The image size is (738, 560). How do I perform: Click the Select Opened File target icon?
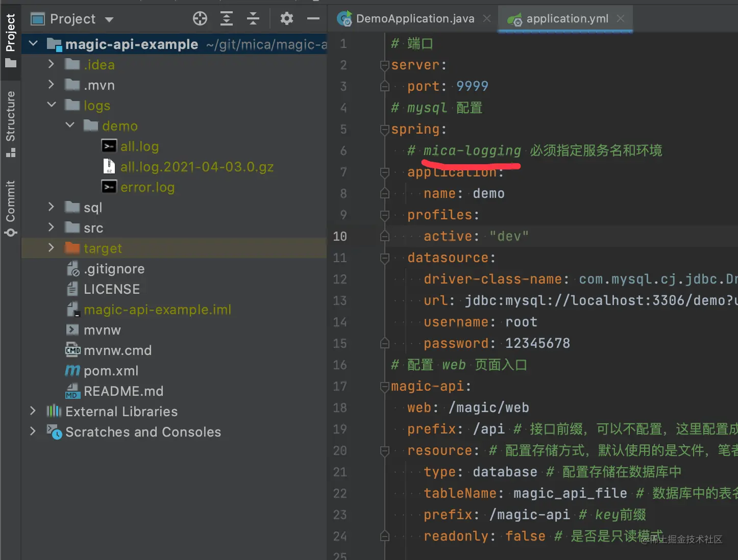click(x=200, y=19)
